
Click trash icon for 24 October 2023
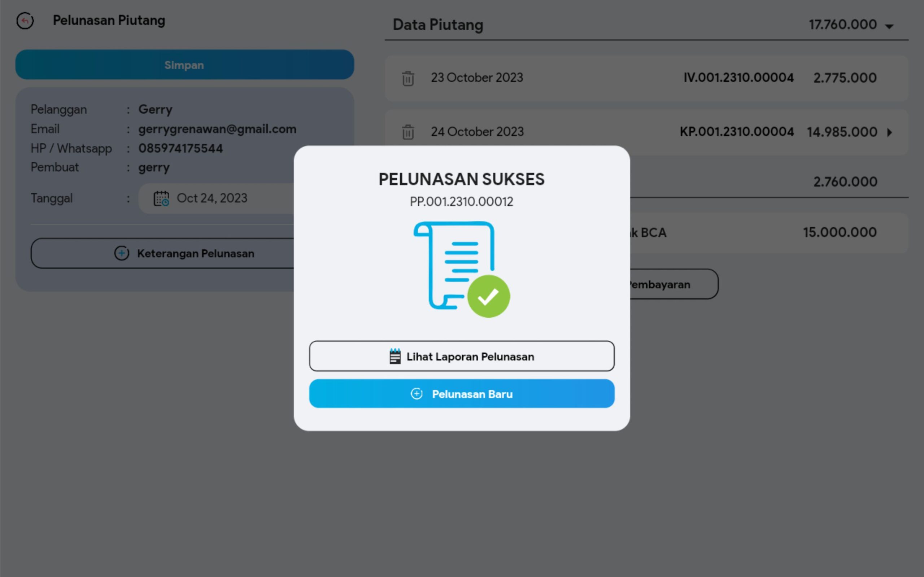coord(407,132)
